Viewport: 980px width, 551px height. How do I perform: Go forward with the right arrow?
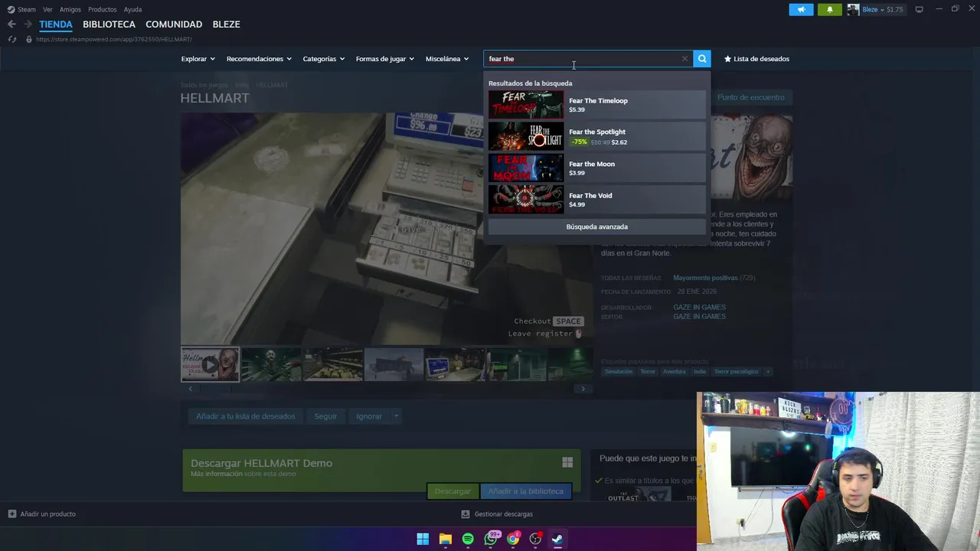point(28,24)
